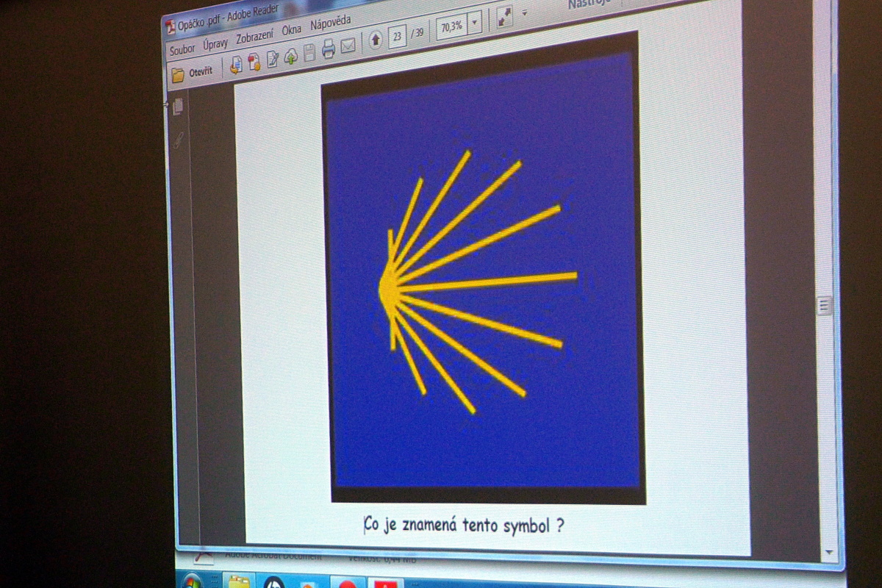
Task: Open the page thumbnails side panel
Action: [177, 106]
